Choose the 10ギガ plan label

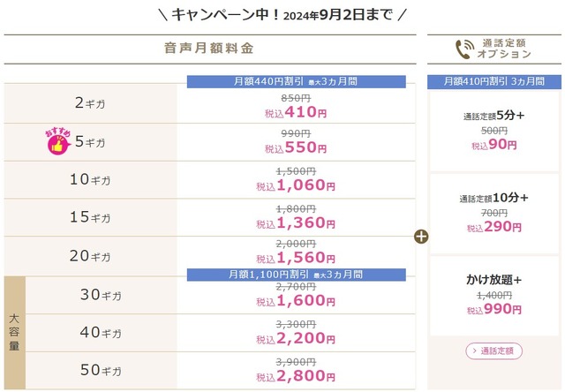90,179
